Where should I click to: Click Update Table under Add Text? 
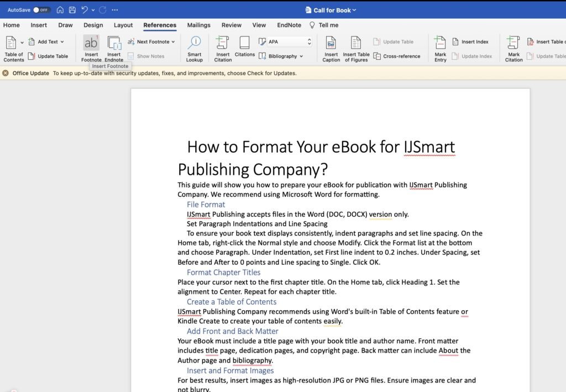(x=48, y=56)
